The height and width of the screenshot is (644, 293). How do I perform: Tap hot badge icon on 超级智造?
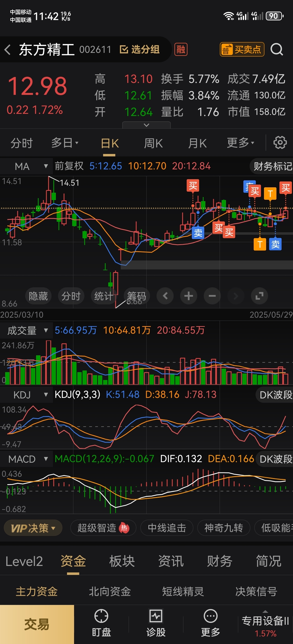click(x=124, y=528)
